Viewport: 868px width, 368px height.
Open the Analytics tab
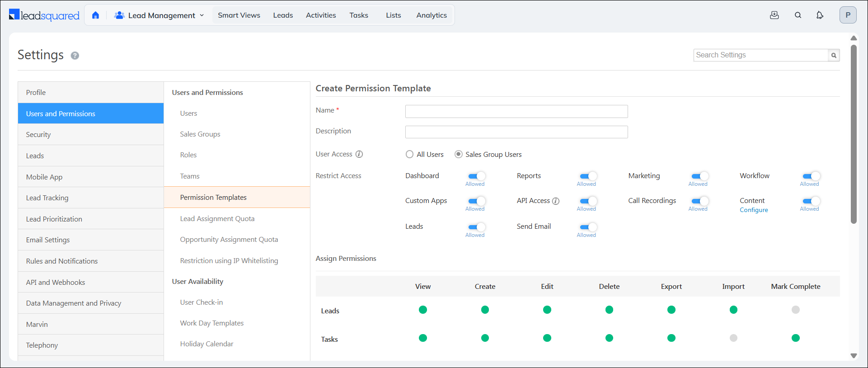click(x=432, y=15)
